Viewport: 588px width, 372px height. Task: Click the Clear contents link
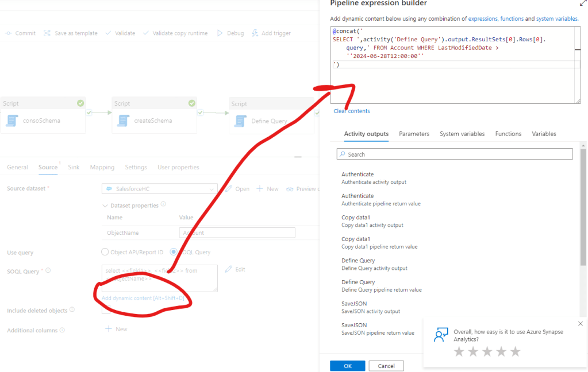pyautogui.click(x=352, y=111)
